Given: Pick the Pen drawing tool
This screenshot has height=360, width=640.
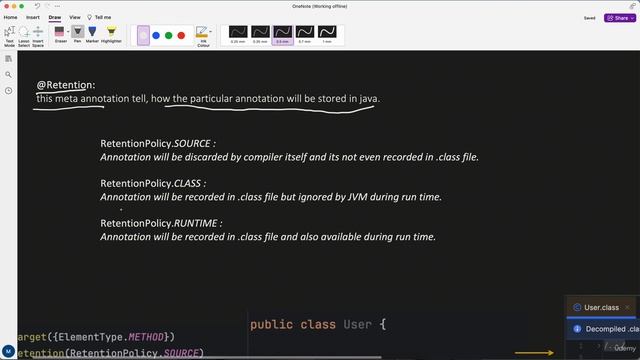Looking at the screenshot, I should click(78, 34).
